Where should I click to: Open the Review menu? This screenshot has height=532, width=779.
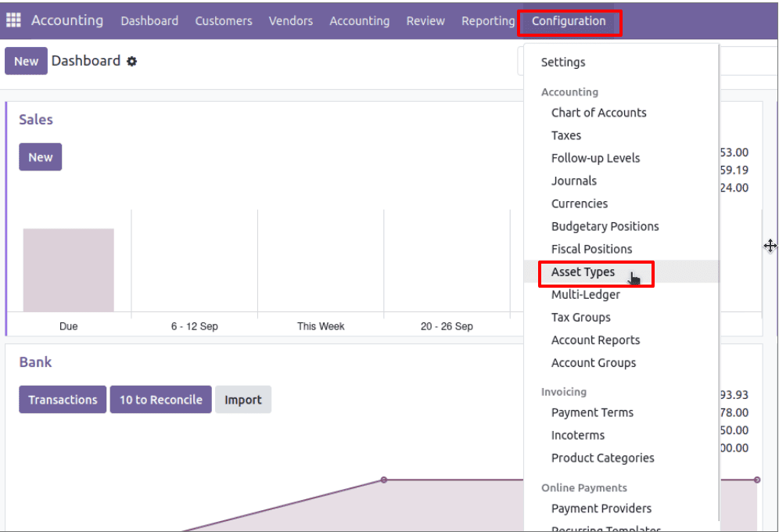pos(425,21)
